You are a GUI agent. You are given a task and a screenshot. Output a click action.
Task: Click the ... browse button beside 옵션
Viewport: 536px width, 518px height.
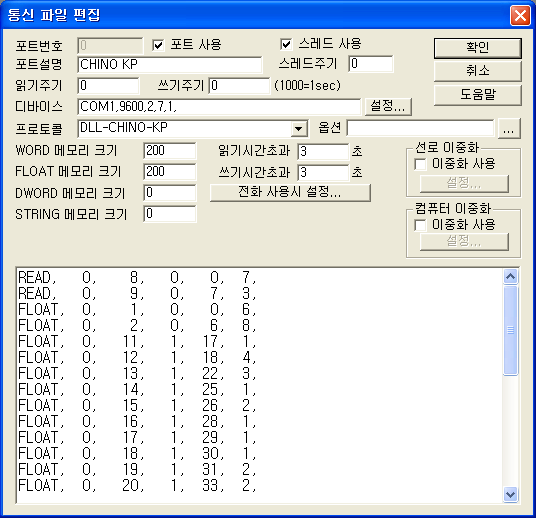(509, 129)
